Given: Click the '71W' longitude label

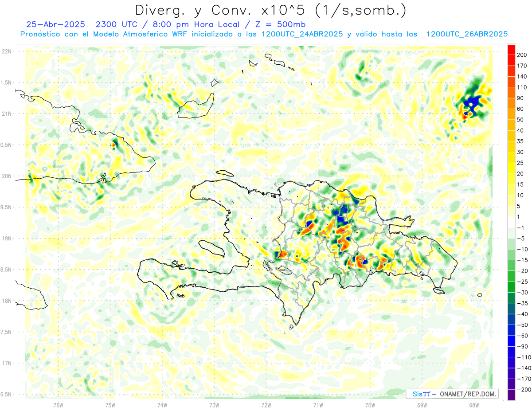Looking at the screenshot, I should [x=318, y=405].
